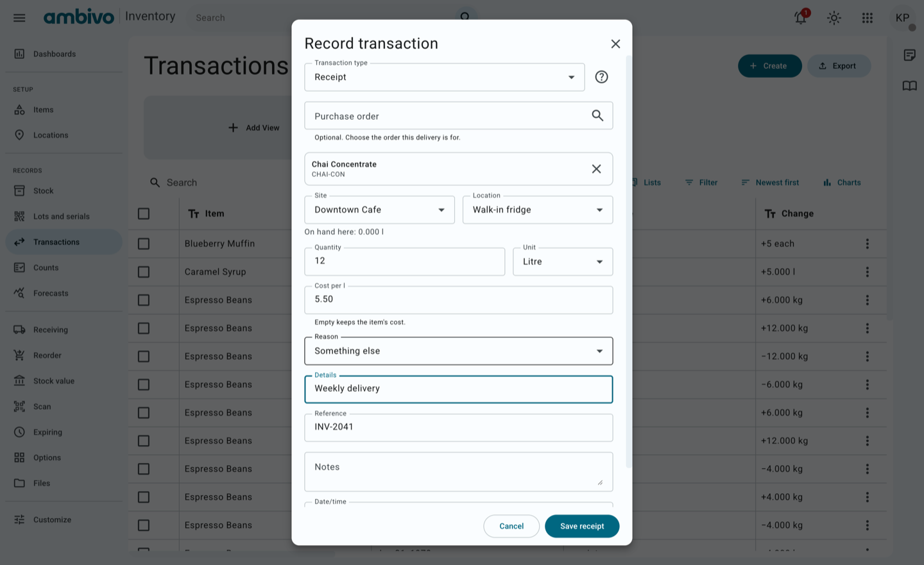This screenshot has height=565, width=924.
Task: Check the Espresso Beans row with -6.000 kg
Action: [144, 385]
